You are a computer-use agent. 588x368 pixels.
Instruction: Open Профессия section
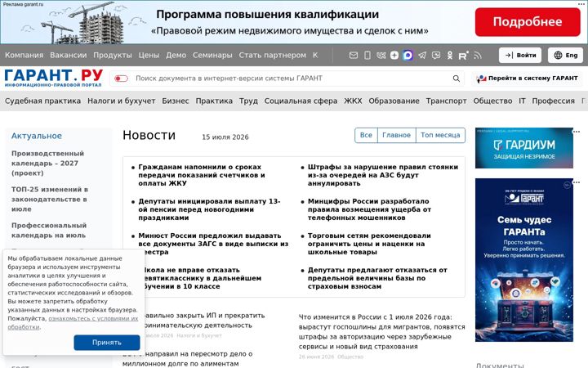click(x=553, y=101)
